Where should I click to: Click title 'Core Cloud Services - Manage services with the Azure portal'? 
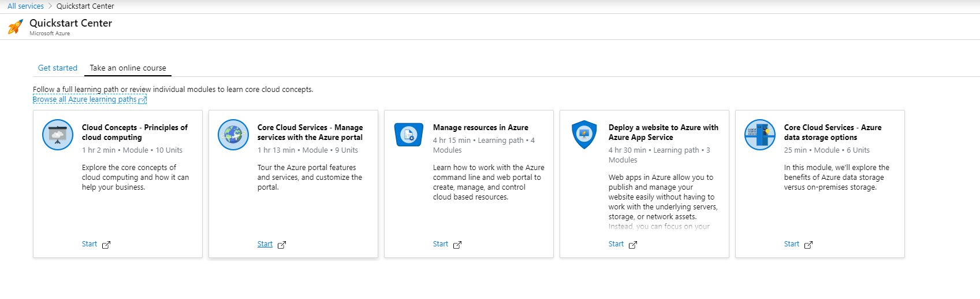[x=310, y=132]
